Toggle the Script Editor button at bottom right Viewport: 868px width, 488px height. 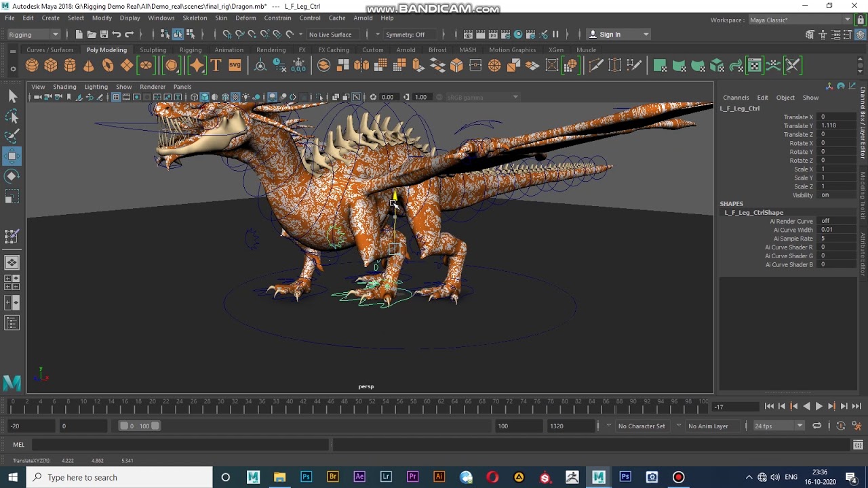pyautogui.click(x=859, y=445)
